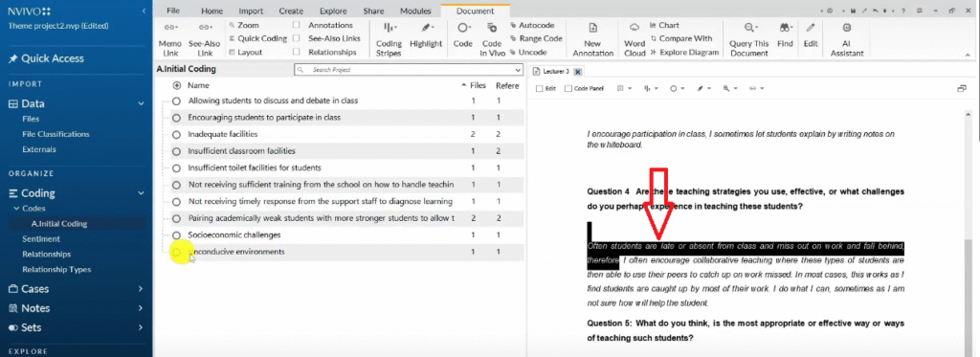Sort by the Files column header
This screenshot has width=980, height=357.
[479, 85]
